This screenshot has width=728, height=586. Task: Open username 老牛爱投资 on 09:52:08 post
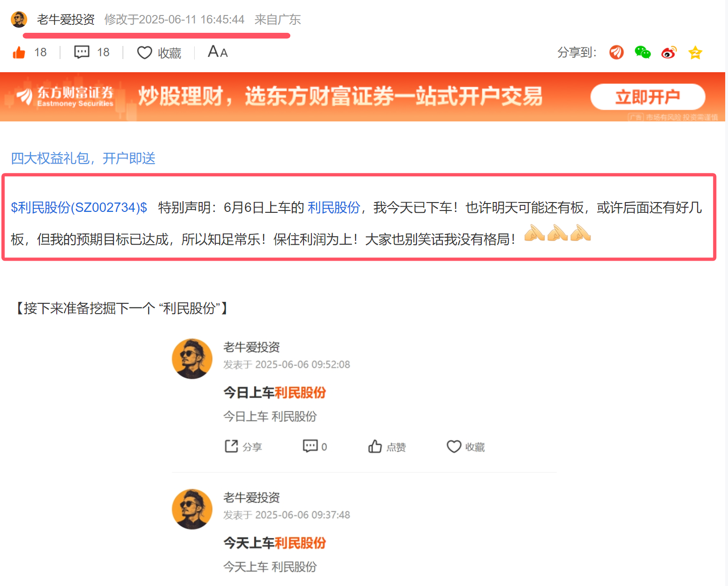(251, 347)
